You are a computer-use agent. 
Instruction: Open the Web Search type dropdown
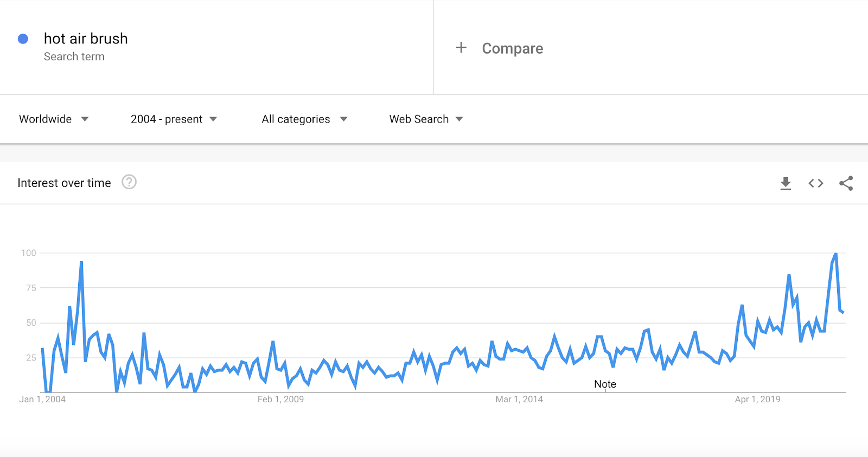click(426, 119)
